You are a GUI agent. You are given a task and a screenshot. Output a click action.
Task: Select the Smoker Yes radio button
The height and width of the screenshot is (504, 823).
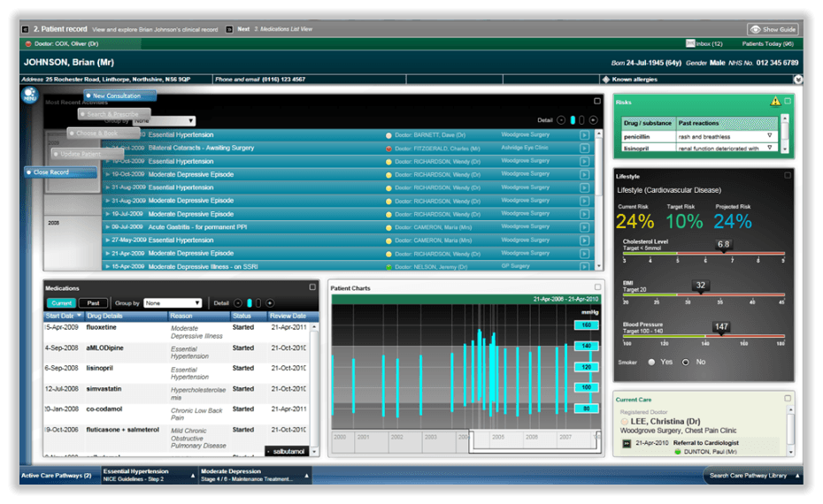coord(652,362)
